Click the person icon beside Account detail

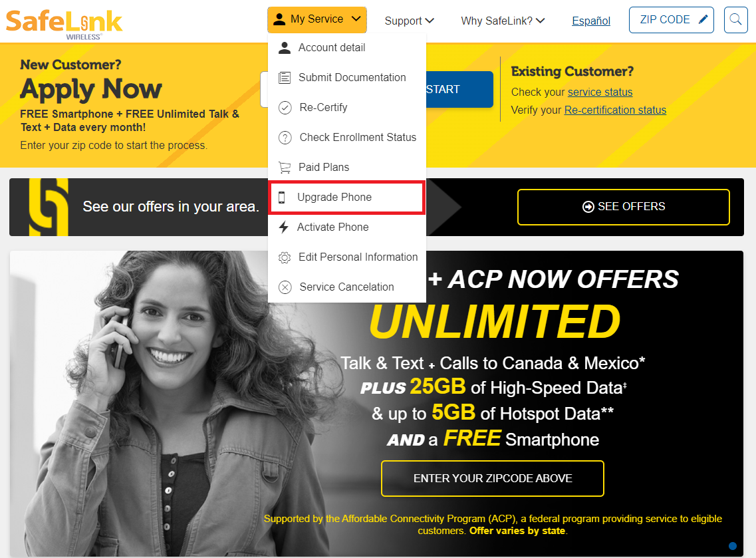(285, 48)
